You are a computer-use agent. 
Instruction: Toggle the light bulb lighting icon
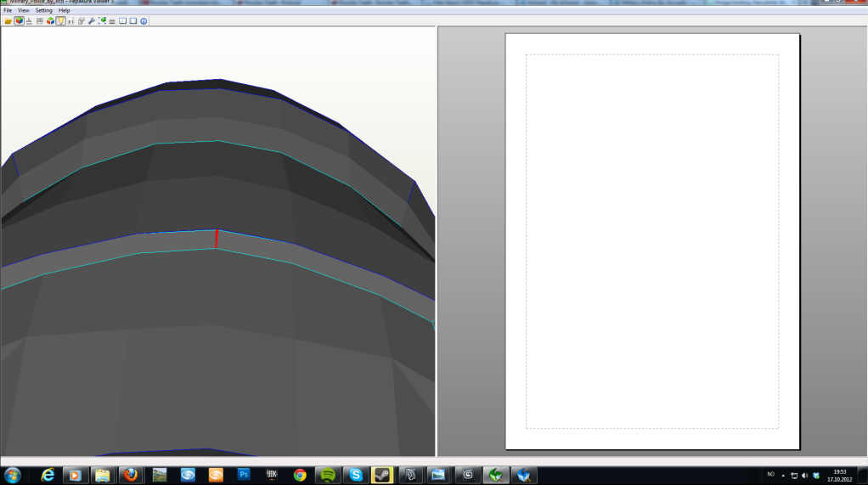(x=60, y=21)
